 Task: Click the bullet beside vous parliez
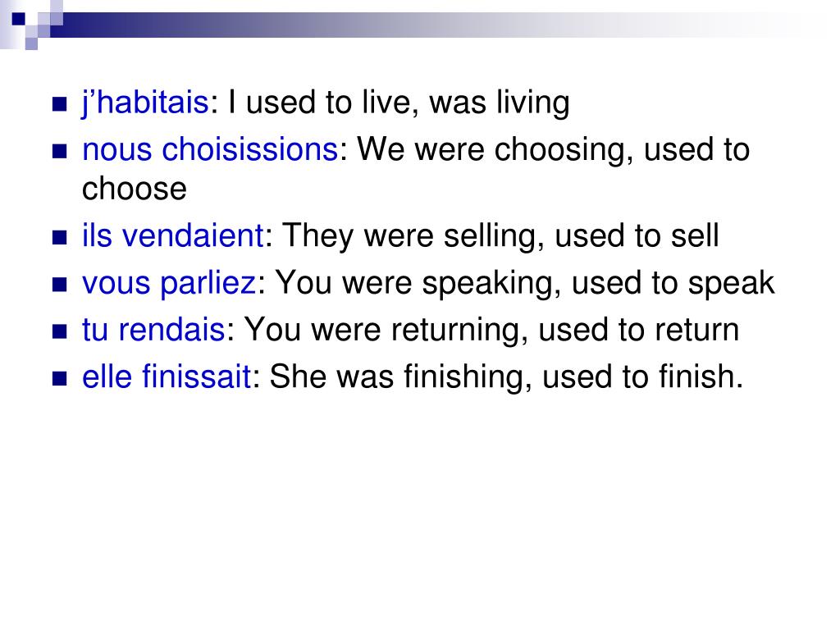(59, 284)
